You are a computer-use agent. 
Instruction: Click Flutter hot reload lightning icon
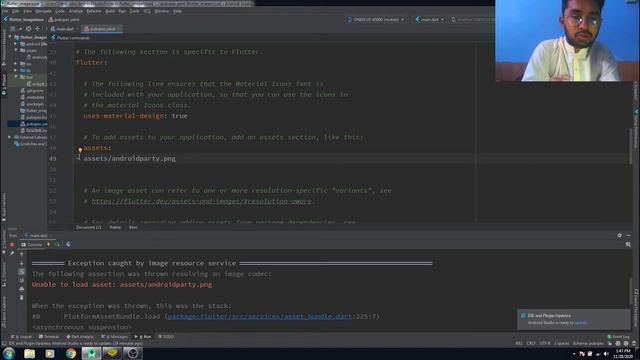click(48, 244)
